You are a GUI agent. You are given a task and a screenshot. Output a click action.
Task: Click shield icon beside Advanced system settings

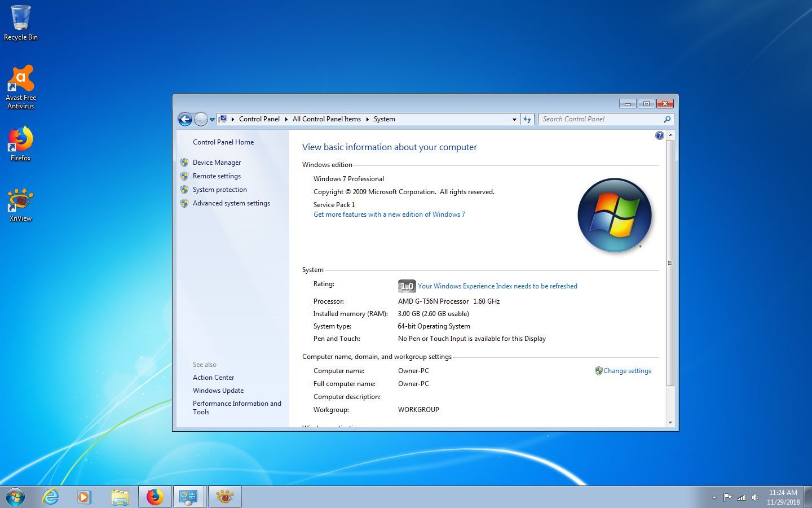click(x=184, y=203)
